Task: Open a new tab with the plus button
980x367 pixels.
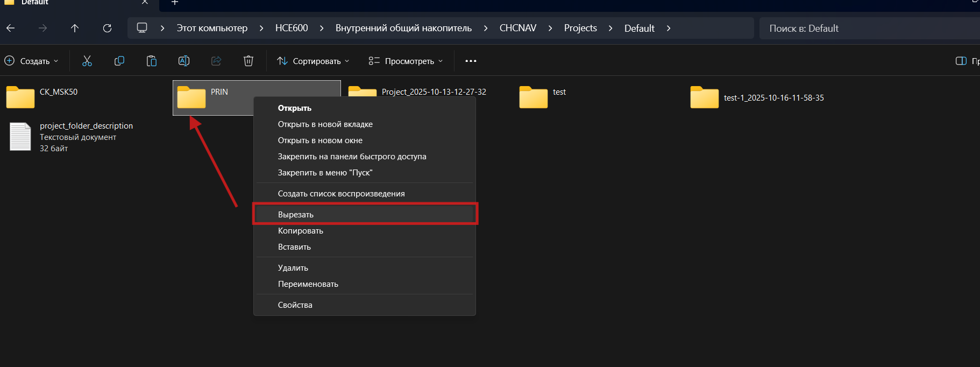Action: point(174,3)
